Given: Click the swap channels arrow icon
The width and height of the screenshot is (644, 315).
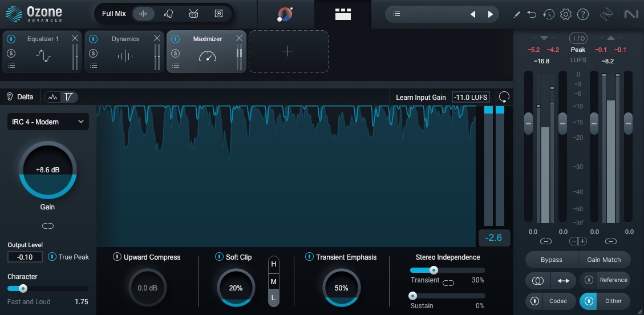Looking at the screenshot, I should coord(564,281).
